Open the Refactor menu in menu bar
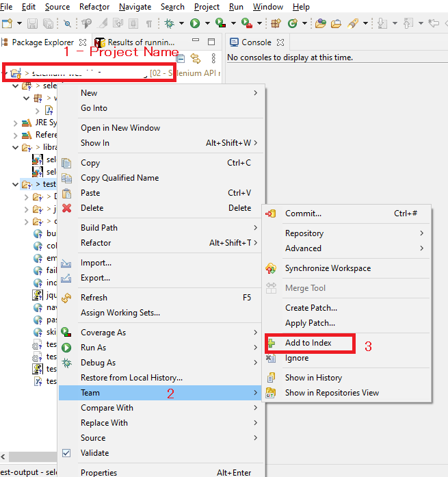448x477 pixels. point(94,7)
